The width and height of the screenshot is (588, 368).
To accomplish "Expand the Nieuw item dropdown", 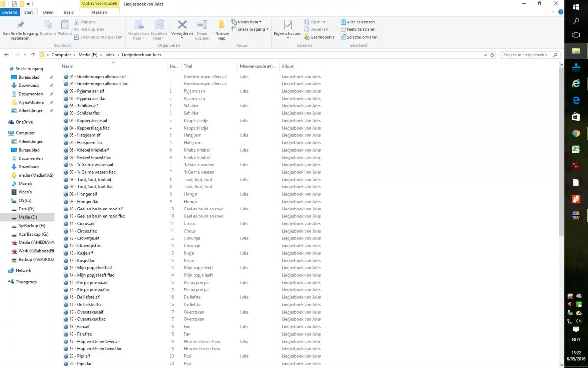I will coord(249,22).
